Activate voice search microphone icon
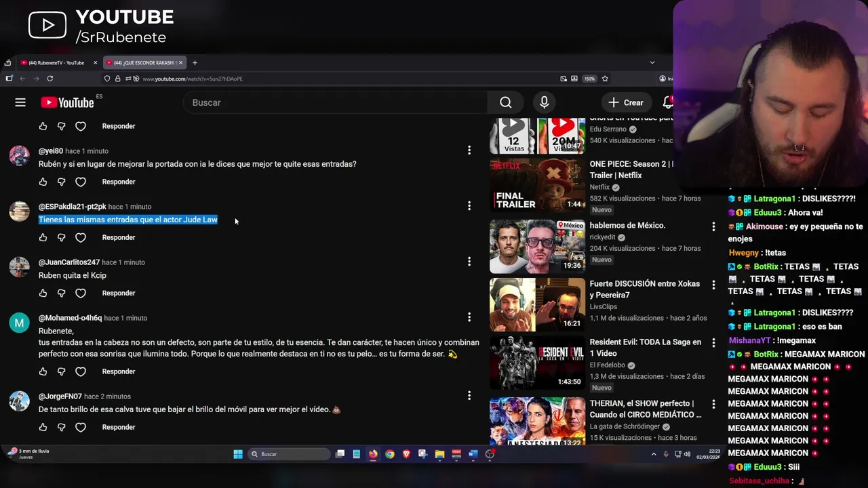 pyautogui.click(x=544, y=102)
